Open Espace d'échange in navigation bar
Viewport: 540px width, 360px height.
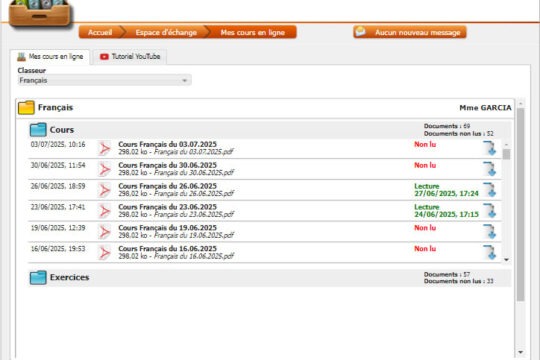click(x=166, y=32)
